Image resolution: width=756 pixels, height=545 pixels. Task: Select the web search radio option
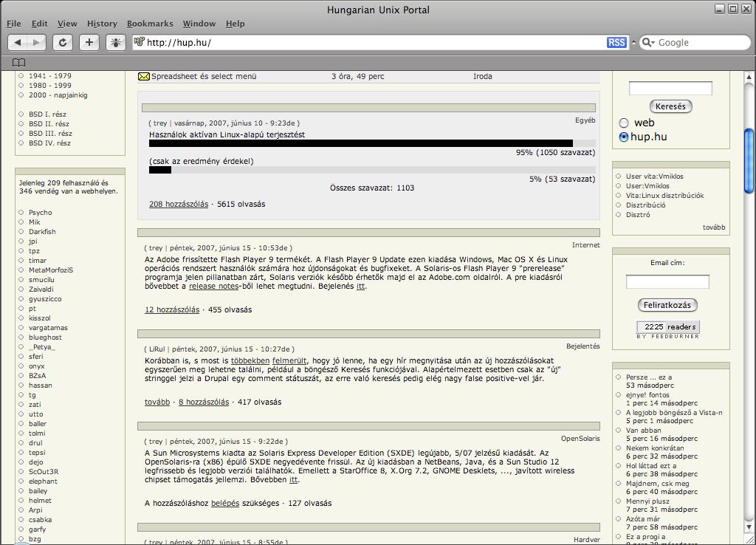point(624,123)
